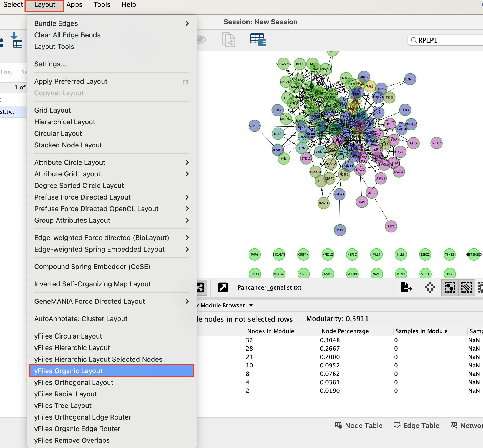This screenshot has height=448, width=483.
Task: Click the RPLP1 search field
Action: [447, 40]
